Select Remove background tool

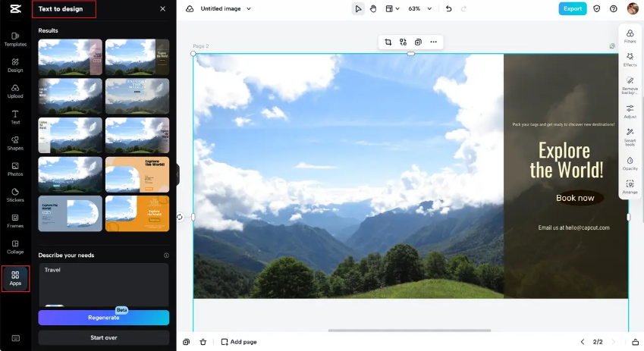630,85
